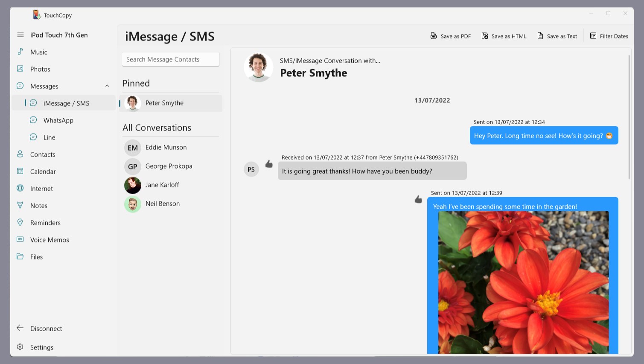Go to Photos in the sidebar
This screenshot has width=644, height=364.
(x=63, y=69)
